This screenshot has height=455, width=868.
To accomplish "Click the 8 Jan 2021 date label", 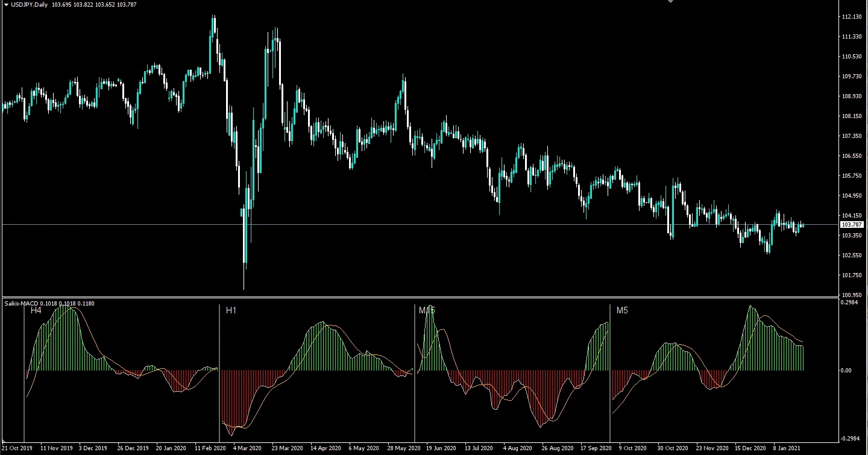I will pyautogui.click(x=785, y=448).
